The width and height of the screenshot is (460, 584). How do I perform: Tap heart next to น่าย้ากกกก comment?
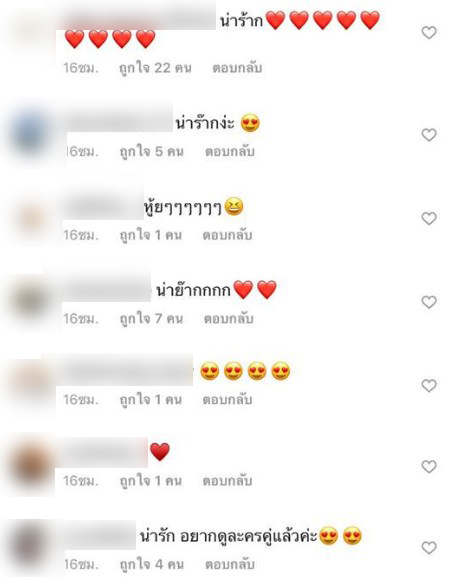[429, 302]
